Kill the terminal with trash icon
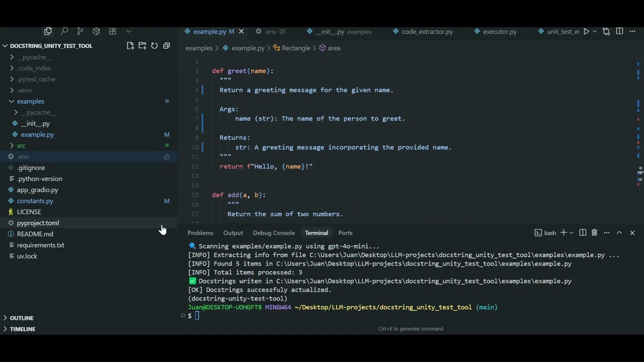644x362 pixels. click(x=594, y=233)
